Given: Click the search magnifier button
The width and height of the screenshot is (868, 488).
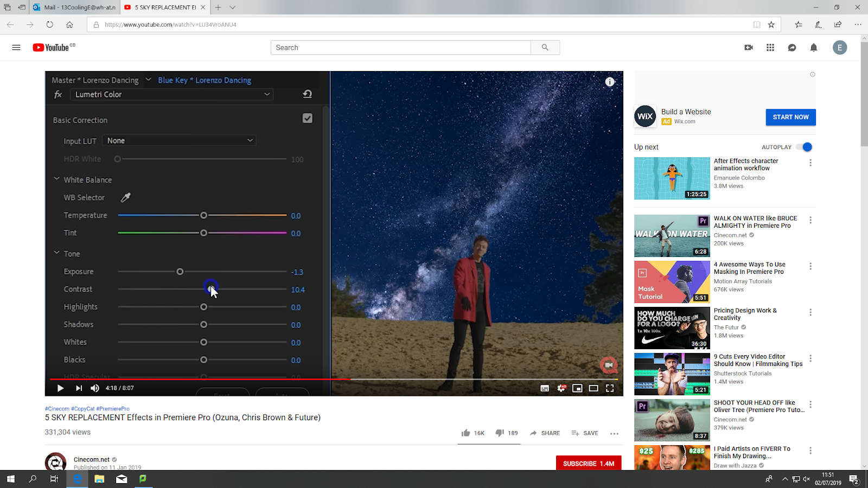Looking at the screenshot, I should pos(545,48).
